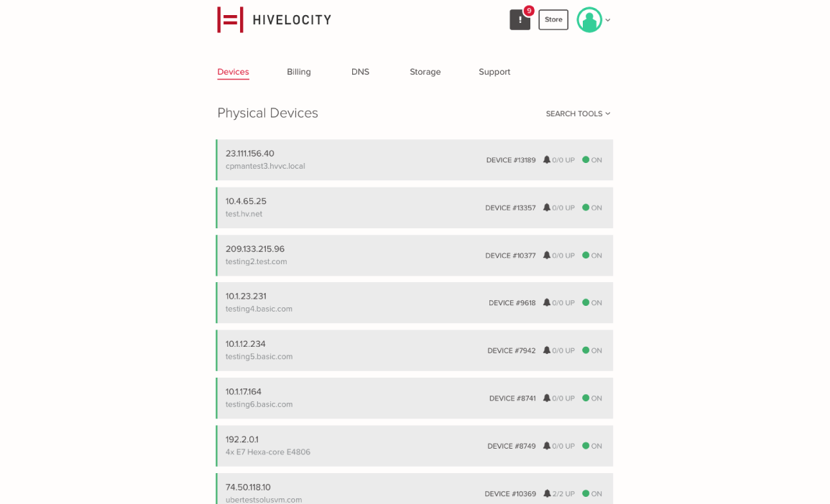This screenshot has height=504, width=830.
Task: Click green power status dot for device #7942
Action: pyautogui.click(x=586, y=350)
